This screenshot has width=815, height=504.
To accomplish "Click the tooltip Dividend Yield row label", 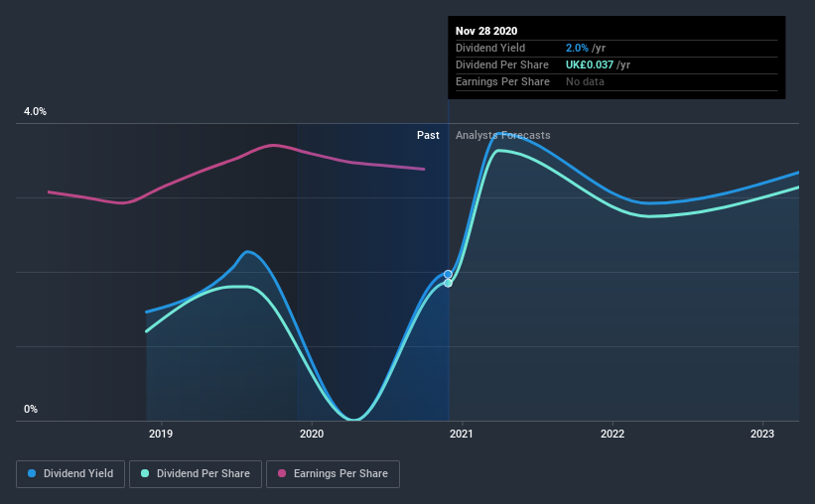I will pos(490,48).
